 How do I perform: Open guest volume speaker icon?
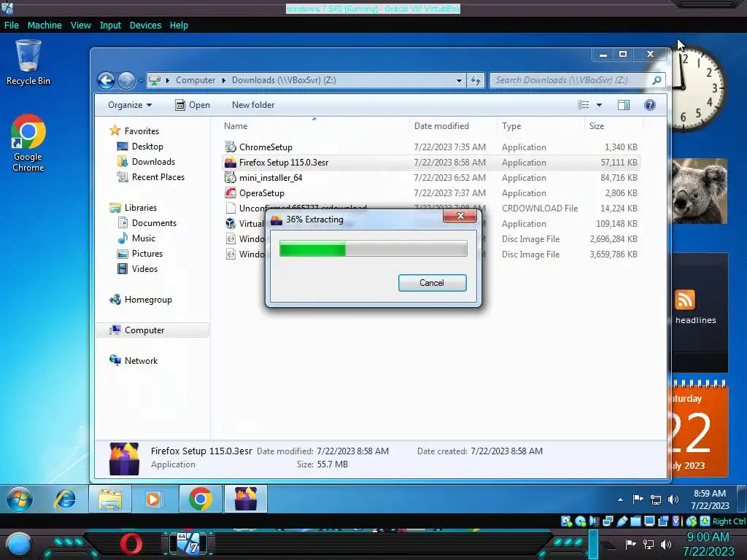673,499
